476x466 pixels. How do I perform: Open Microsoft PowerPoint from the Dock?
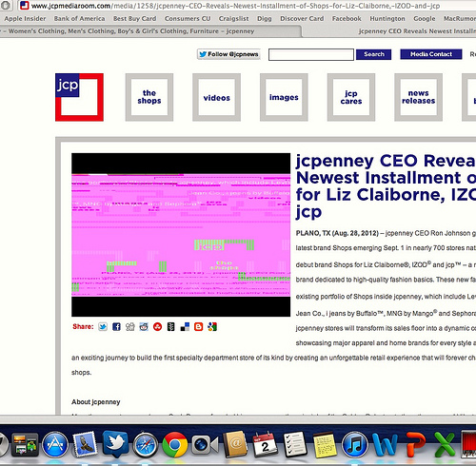[x=415, y=444]
